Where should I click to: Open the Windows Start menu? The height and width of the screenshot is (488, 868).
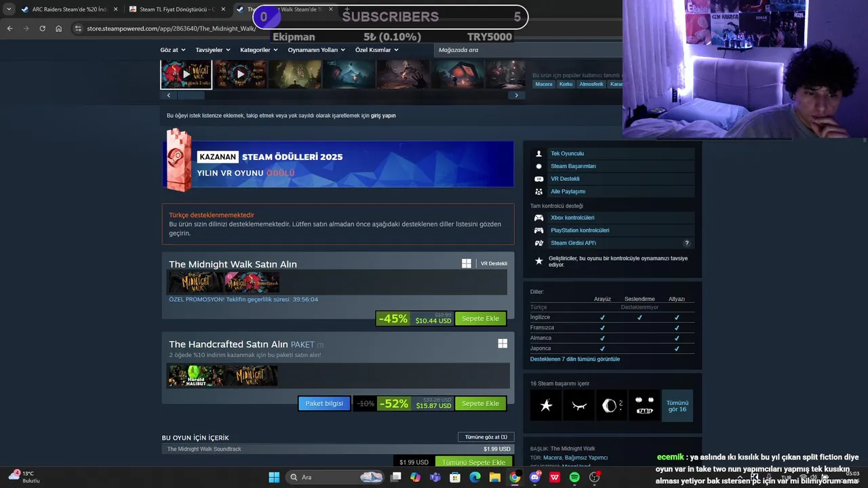tap(274, 477)
